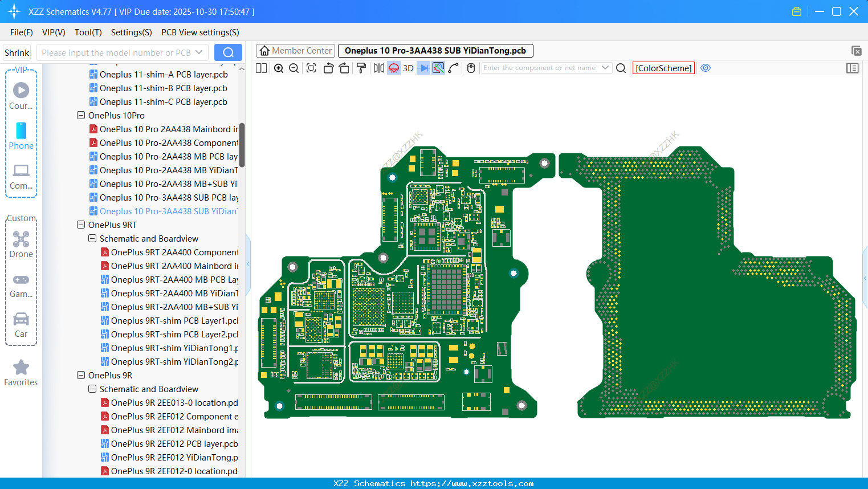The width and height of the screenshot is (868, 489).
Task: Open the Drone category in sidebar
Action: pos(21,244)
